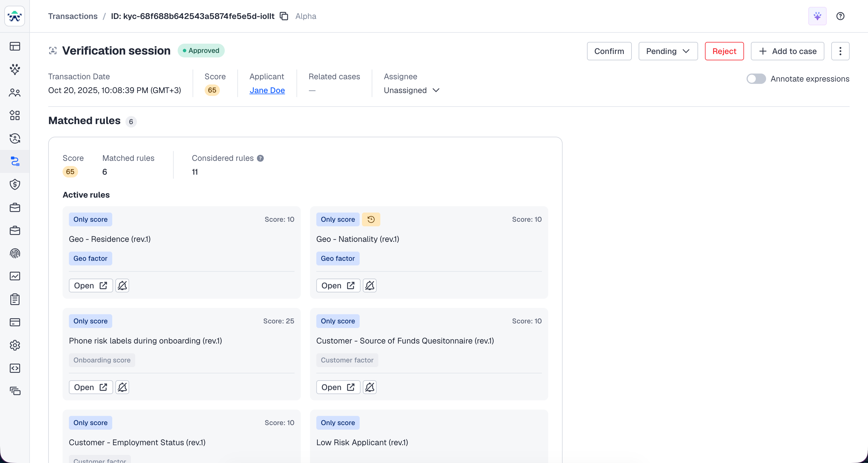
Task: Mute notifications for Geo - Residence rule
Action: click(122, 285)
